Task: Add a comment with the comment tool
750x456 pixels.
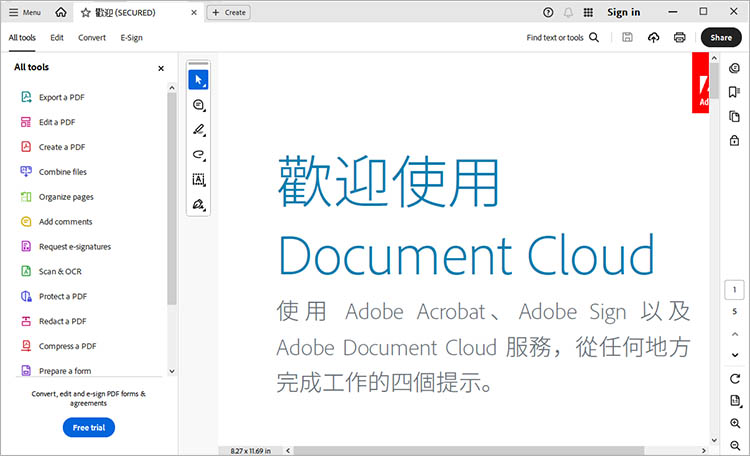Action: (x=198, y=105)
